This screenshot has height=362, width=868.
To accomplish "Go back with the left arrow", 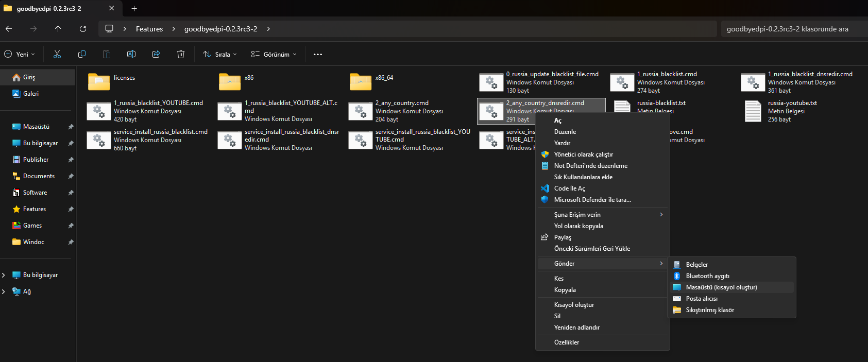I will (9, 29).
